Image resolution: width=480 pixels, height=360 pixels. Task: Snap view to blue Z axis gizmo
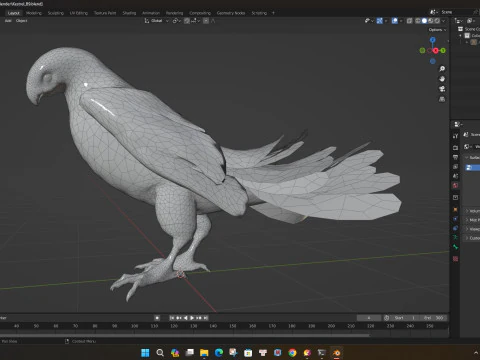(433, 40)
